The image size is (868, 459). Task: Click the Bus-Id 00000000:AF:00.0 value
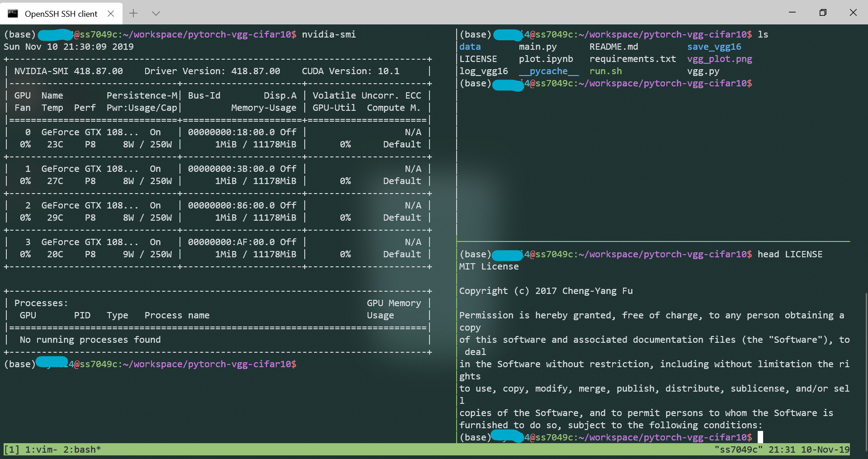231,242
